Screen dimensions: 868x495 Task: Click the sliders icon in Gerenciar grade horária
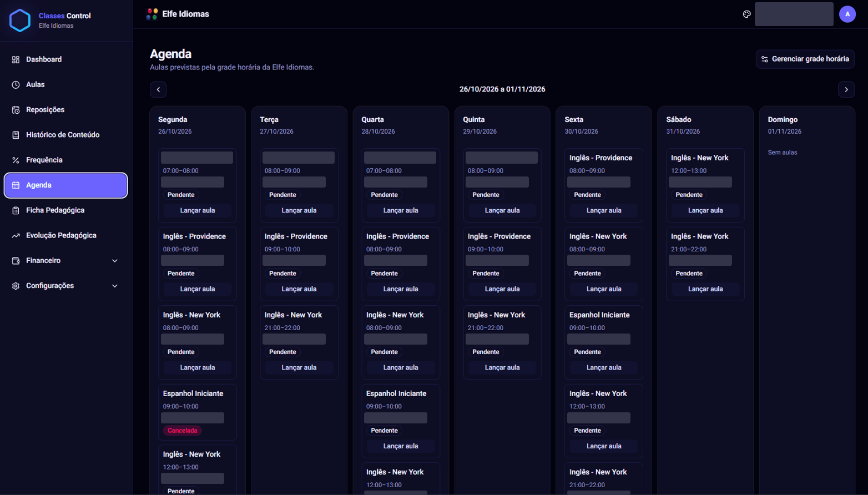[x=765, y=59]
